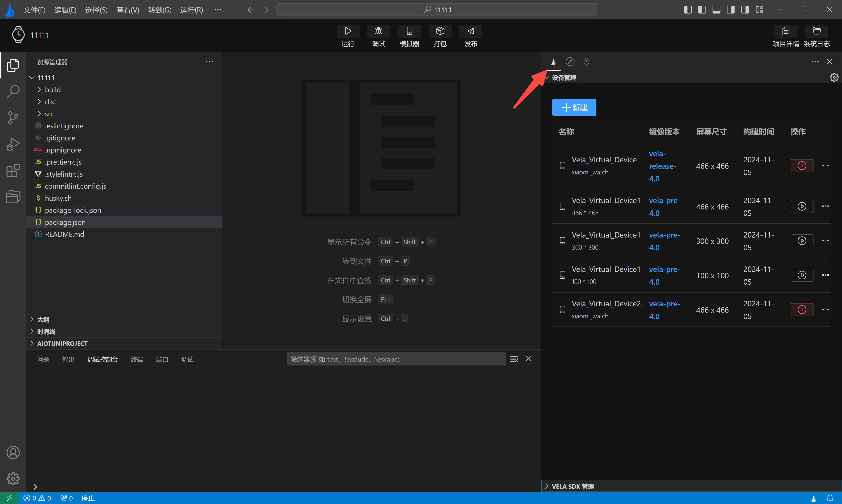Click the debug console filter input field

point(396,359)
